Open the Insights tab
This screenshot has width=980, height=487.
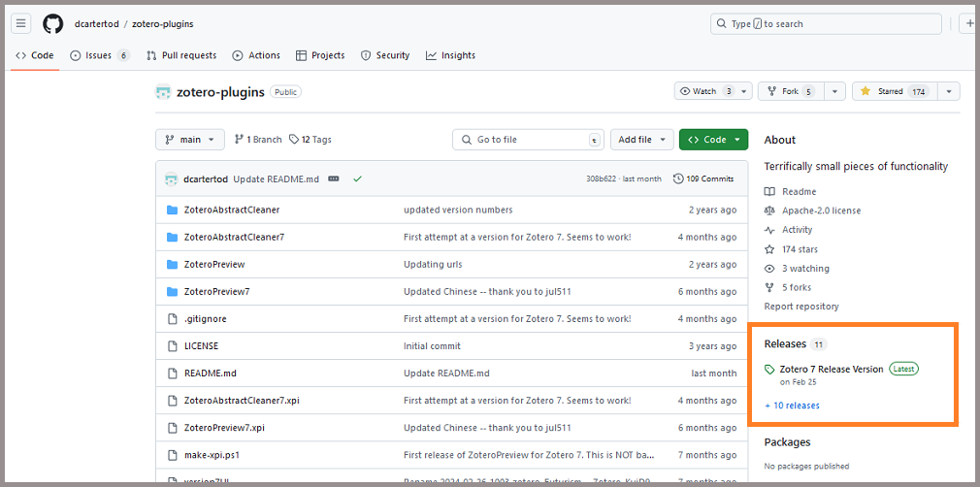point(450,55)
